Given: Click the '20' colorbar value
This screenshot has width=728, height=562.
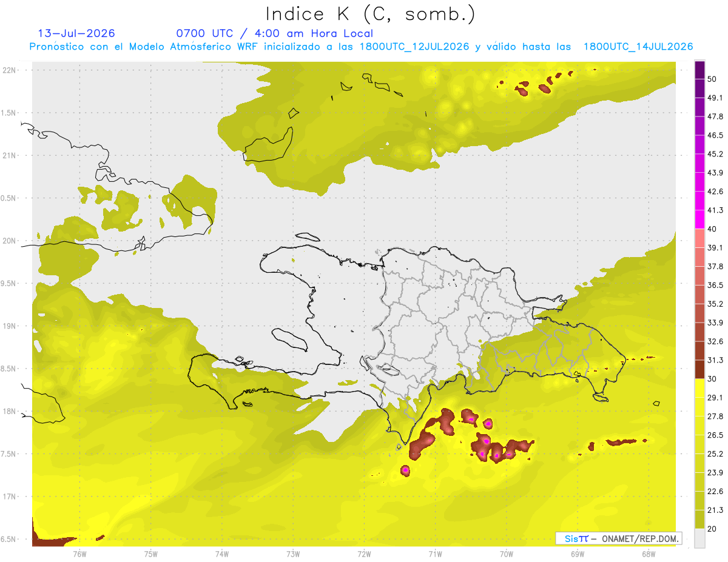Looking at the screenshot, I should pyautogui.click(x=713, y=529).
